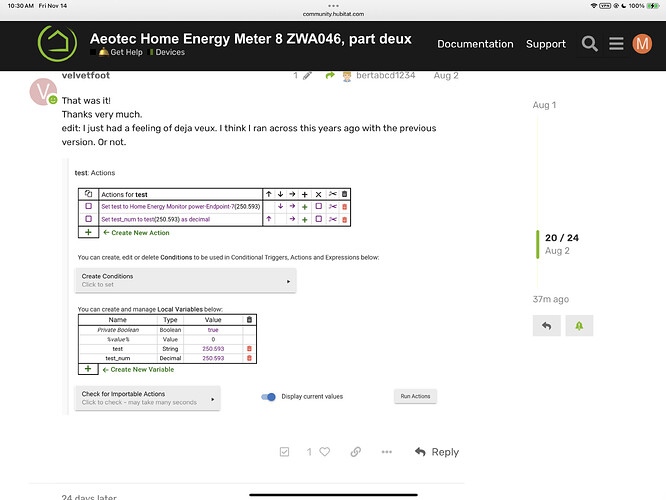Viewport: 666px width, 500px height.
Task: Click the pencil edit history icon
Action: click(307, 76)
